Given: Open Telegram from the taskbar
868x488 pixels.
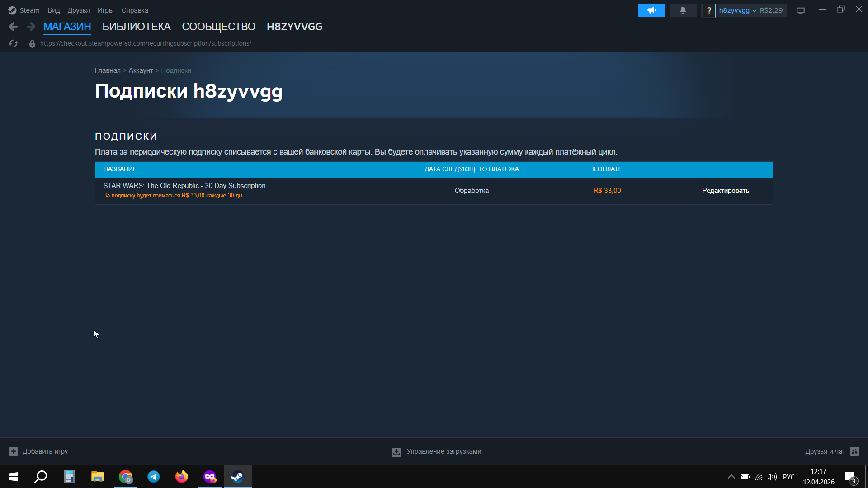Looking at the screenshot, I should [154, 477].
